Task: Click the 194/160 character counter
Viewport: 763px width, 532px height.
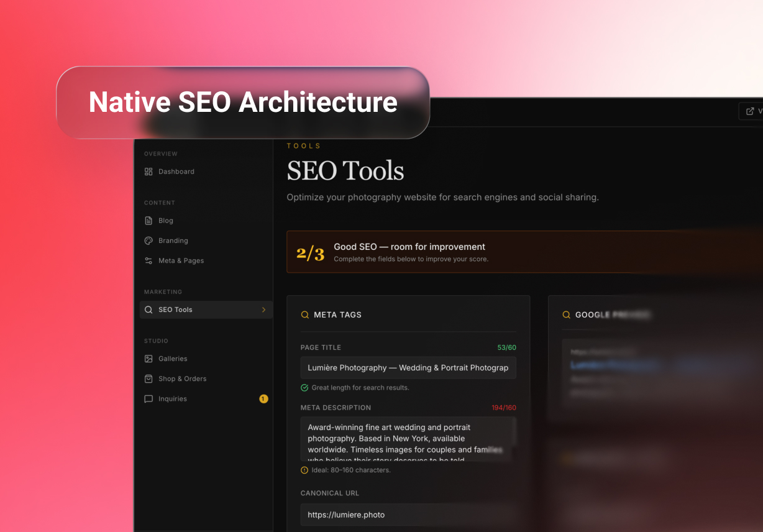Action: (504, 408)
